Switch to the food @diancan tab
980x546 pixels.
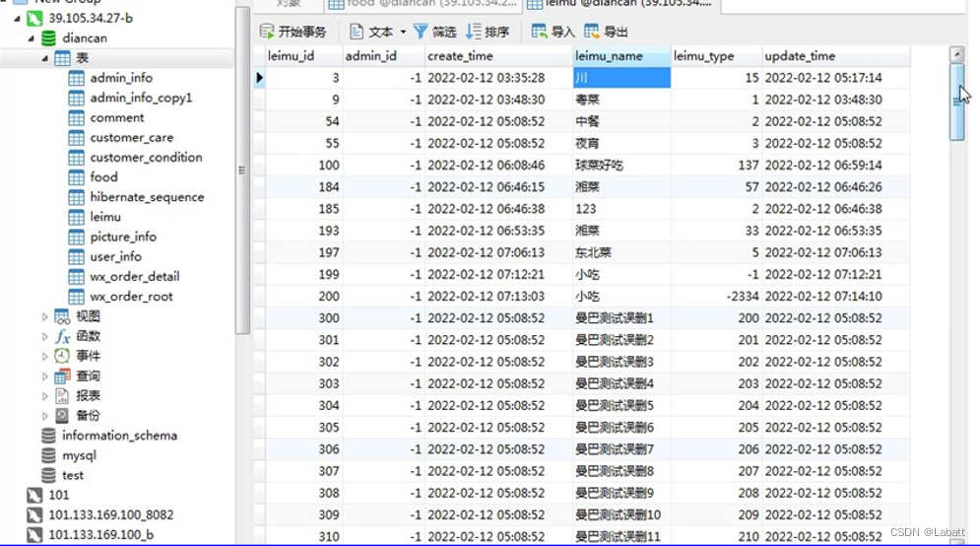point(424,4)
